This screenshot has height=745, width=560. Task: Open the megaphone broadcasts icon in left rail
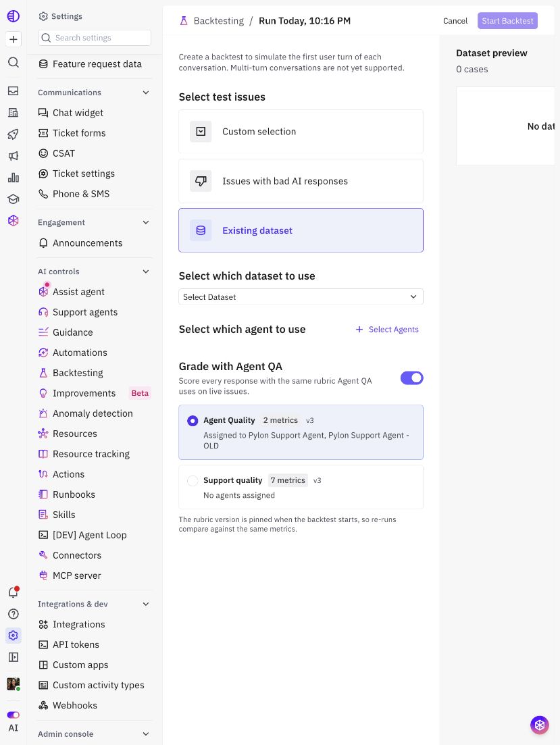point(14,156)
